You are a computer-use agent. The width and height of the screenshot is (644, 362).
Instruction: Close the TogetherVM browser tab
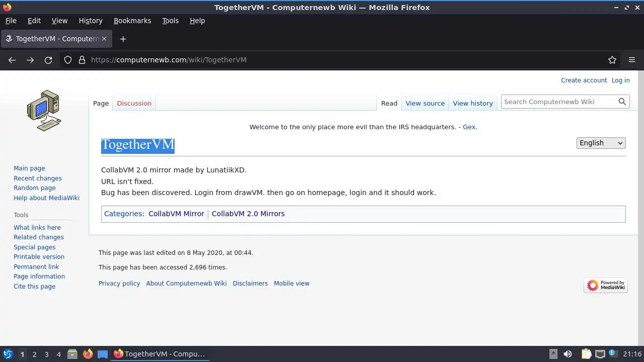[x=104, y=39]
